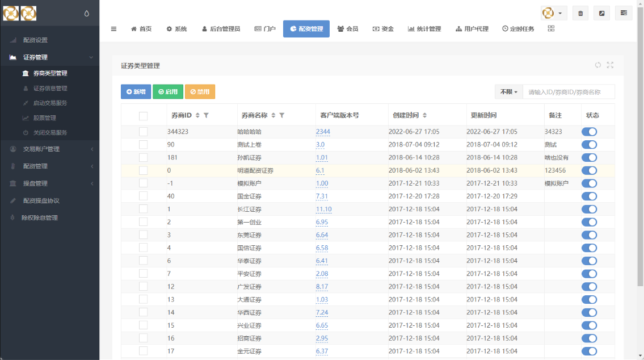This screenshot has width=644, height=360.
Task: Expand the 配资管理 sidebar section
Action: point(50,166)
